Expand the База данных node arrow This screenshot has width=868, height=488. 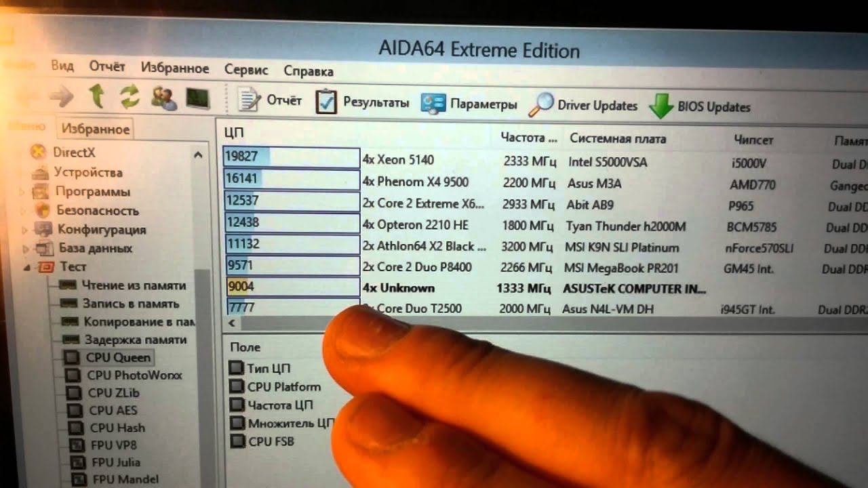pyautogui.click(x=26, y=249)
